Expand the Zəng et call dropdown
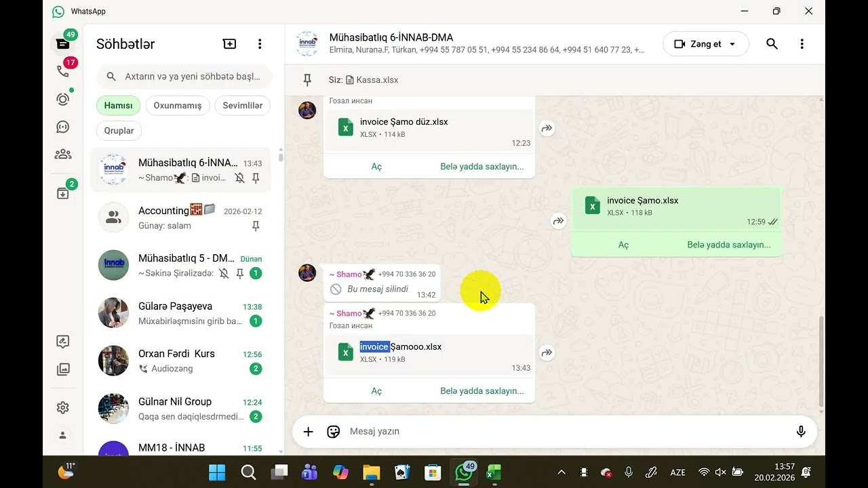This screenshot has width=868, height=488. coord(732,44)
